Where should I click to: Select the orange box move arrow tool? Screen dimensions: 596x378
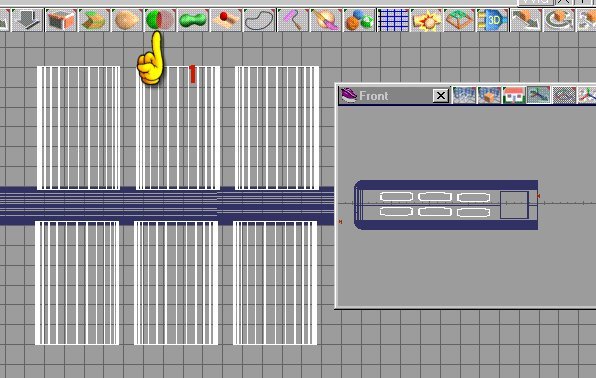[x=526, y=19]
